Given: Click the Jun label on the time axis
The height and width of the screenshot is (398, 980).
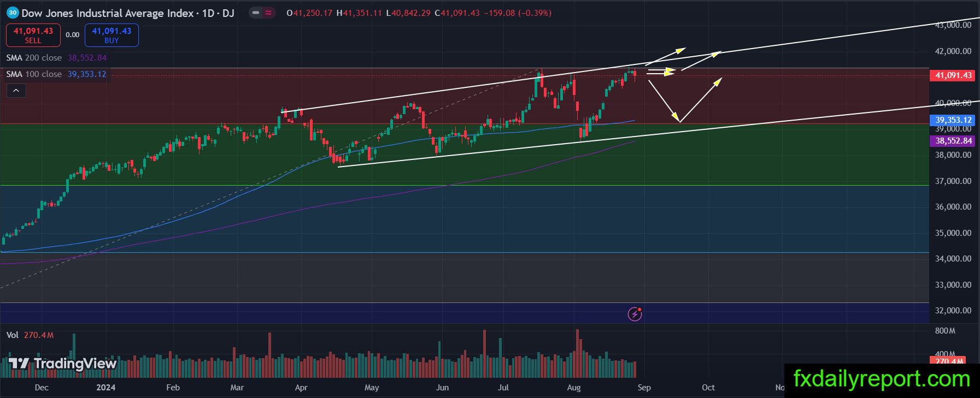Looking at the screenshot, I should tap(442, 388).
